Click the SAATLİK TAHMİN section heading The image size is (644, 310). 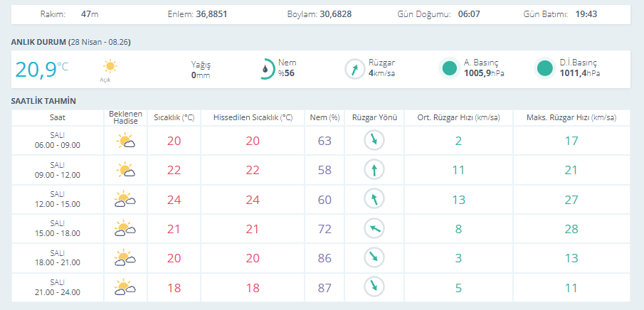pos(43,102)
